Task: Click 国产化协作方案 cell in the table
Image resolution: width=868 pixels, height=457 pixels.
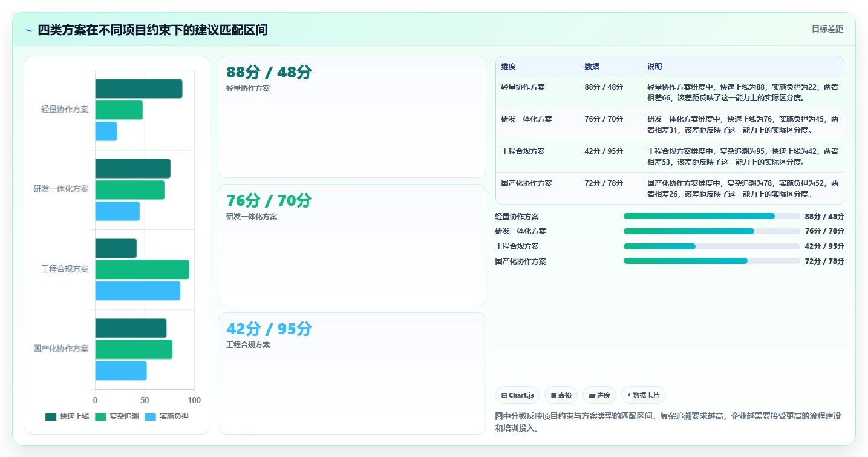Action: click(526, 183)
